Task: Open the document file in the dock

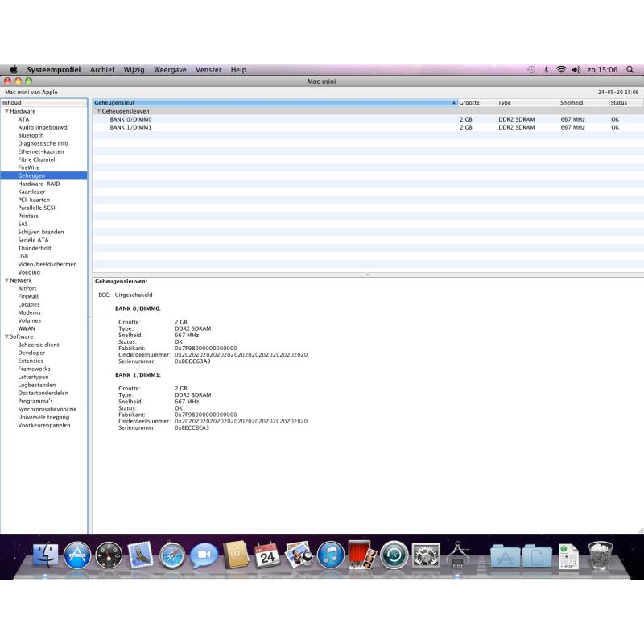Action: tap(568, 556)
